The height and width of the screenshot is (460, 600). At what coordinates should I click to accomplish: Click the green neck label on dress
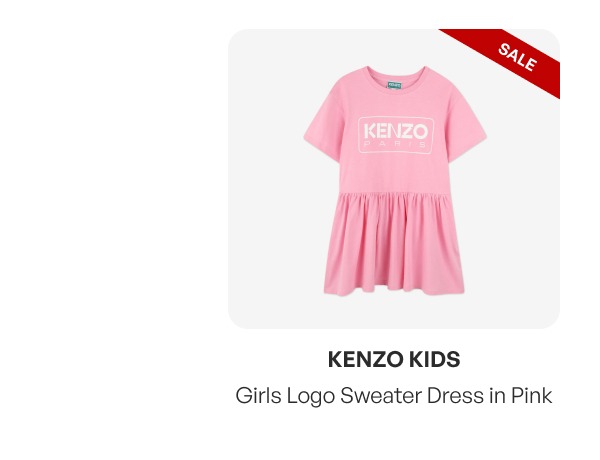(x=394, y=85)
